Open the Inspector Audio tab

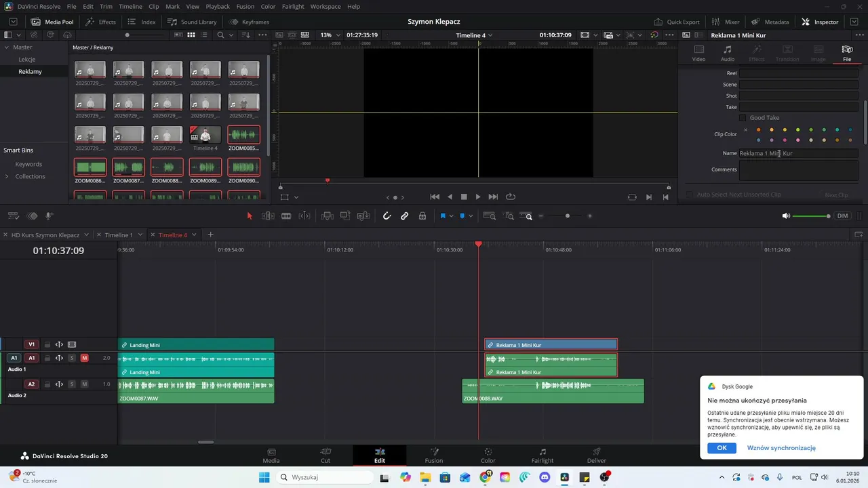(x=727, y=53)
